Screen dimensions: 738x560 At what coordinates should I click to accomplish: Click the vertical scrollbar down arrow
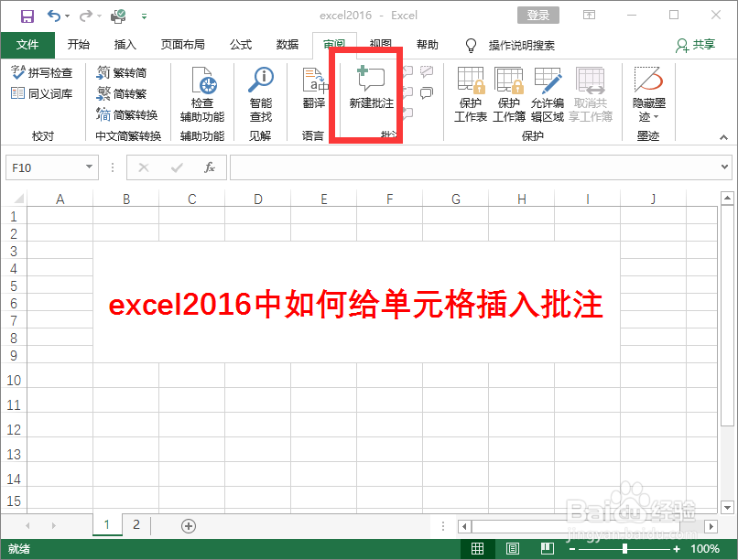point(727,507)
